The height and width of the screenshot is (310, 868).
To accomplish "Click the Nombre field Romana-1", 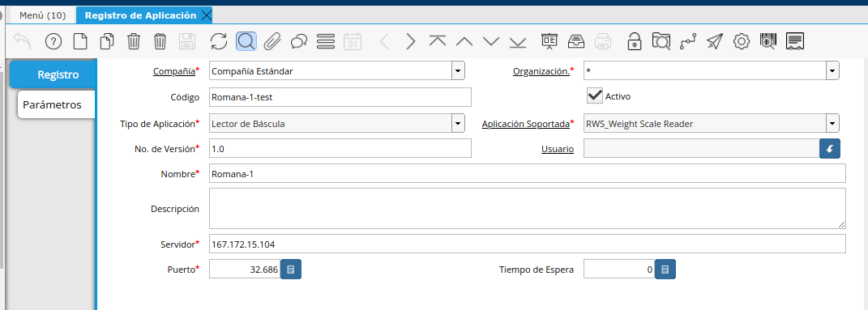I will 528,173.
